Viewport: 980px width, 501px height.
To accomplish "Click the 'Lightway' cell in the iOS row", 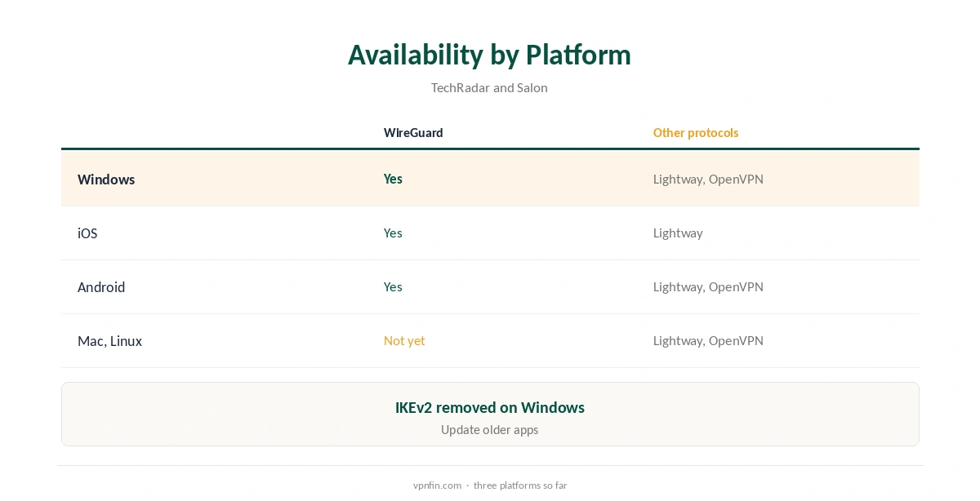I will coord(678,233).
